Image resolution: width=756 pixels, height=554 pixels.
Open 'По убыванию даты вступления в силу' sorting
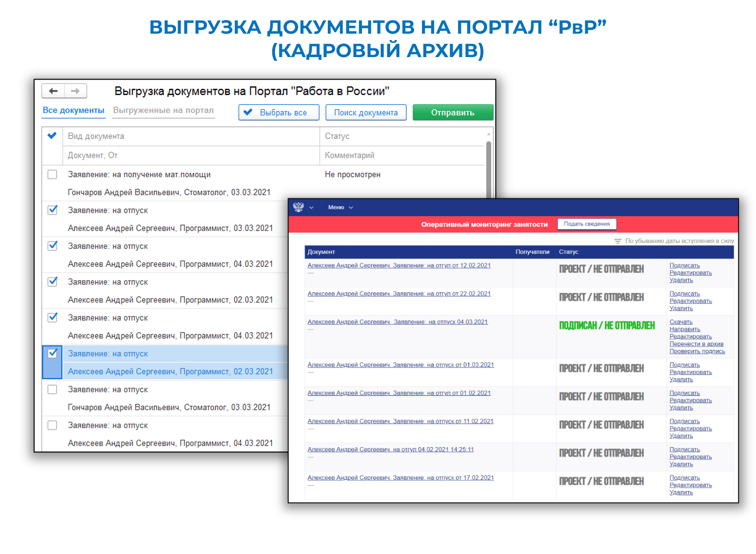[679, 241]
